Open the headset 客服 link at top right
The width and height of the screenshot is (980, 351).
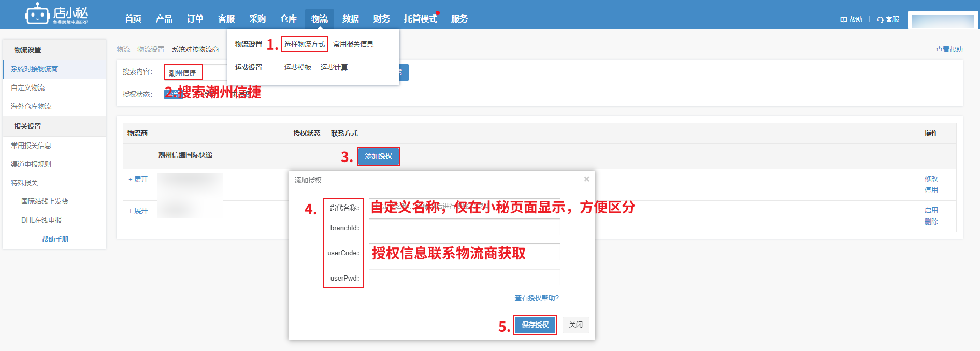(x=888, y=19)
